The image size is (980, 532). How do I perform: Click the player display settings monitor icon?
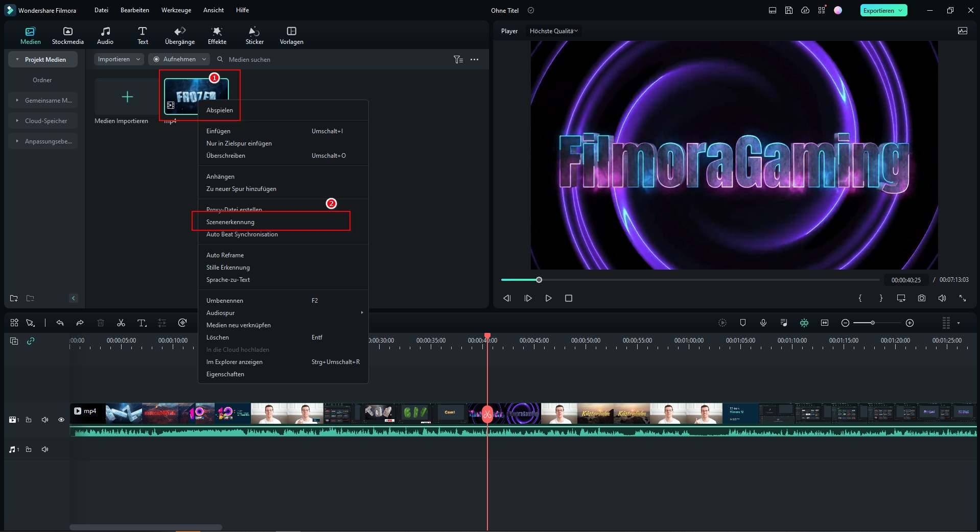901,298
